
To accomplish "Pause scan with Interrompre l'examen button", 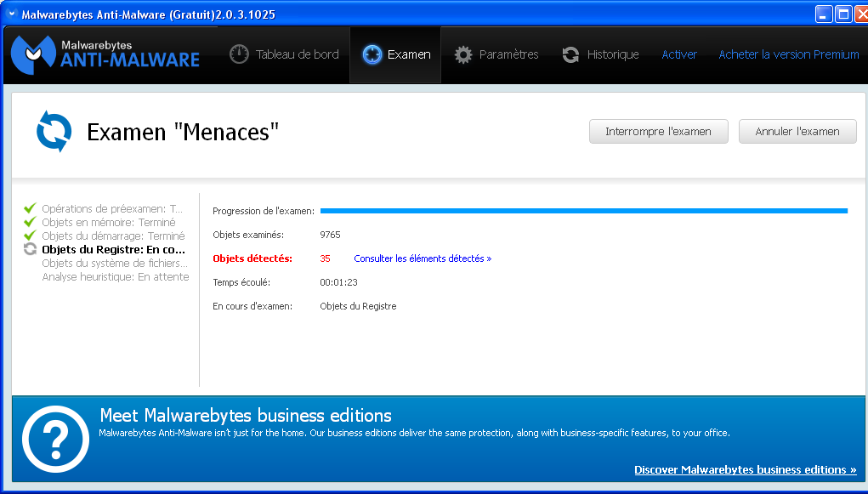I will pos(659,131).
